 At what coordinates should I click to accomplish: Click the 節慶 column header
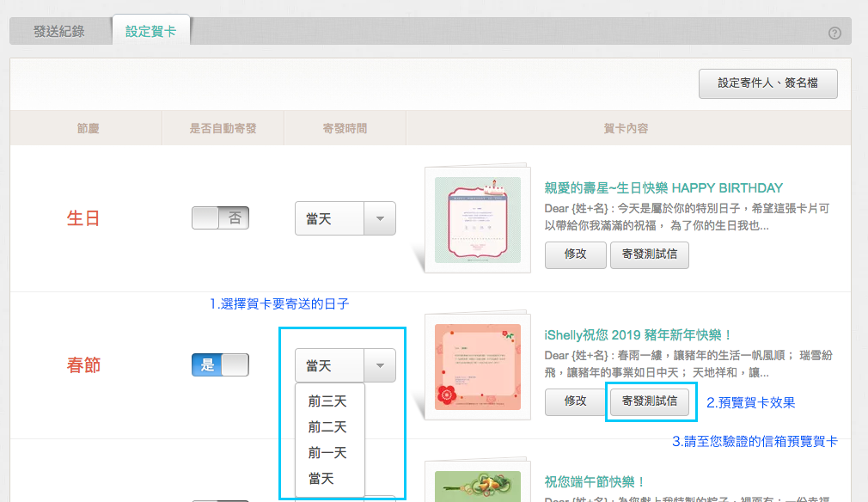pyautogui.click(x=88, y=129)
